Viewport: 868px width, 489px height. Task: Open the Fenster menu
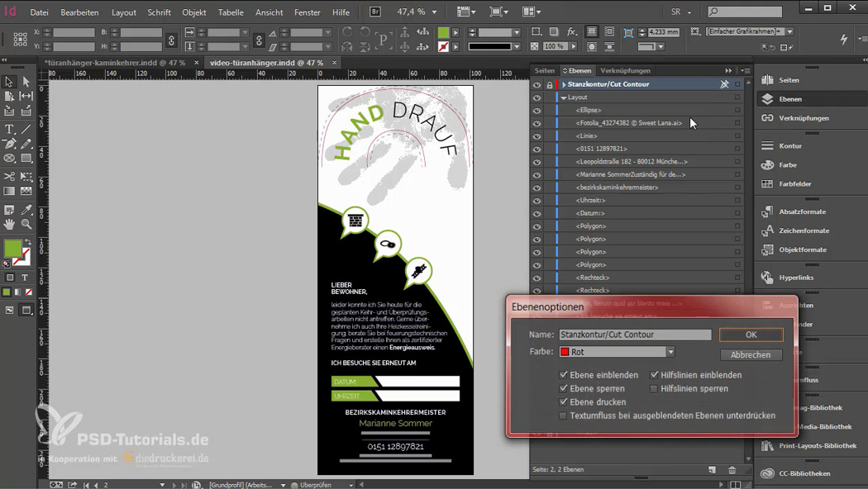pos(308,12)
